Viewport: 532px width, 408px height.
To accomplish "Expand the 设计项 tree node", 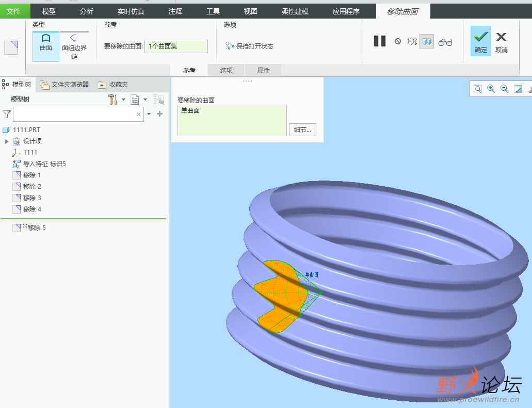I will (6, 141).
